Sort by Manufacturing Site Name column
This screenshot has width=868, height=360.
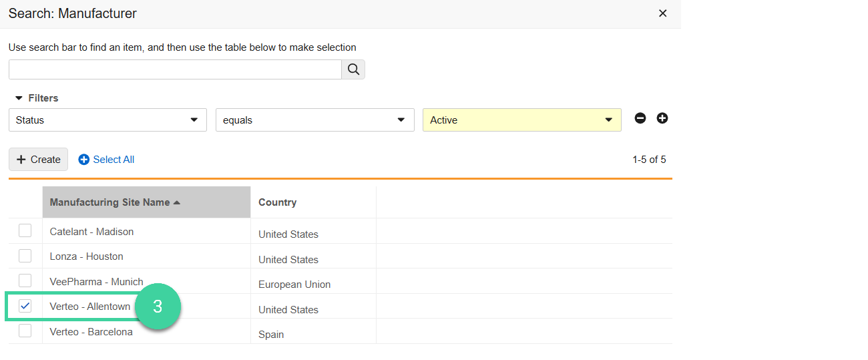pyautogui.click(x=146, y=202)
